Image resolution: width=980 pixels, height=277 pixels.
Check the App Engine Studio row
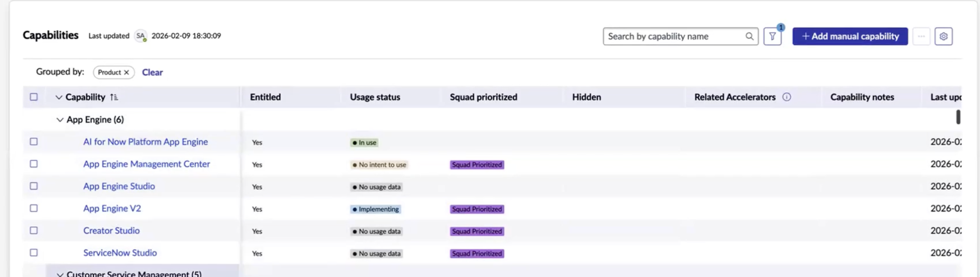[33, 186]
